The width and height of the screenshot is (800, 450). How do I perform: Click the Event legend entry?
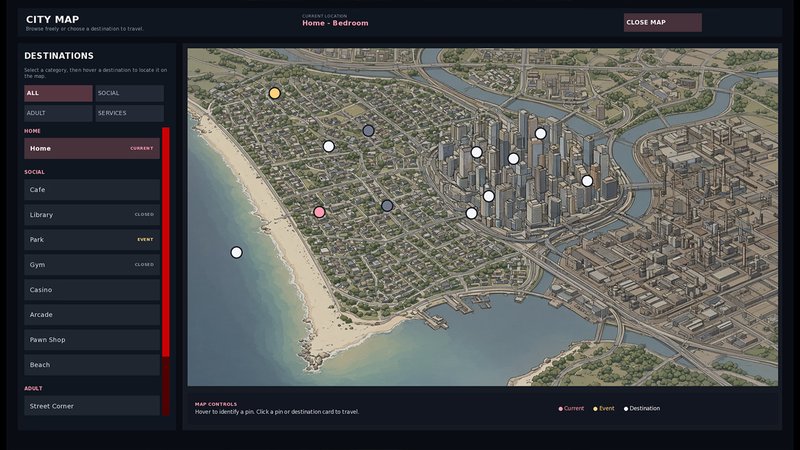(x=604, y=408)
